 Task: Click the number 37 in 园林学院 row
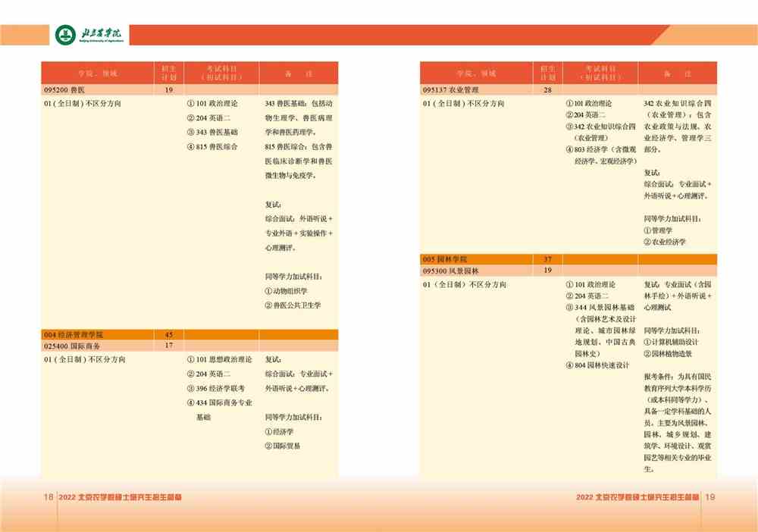click(x=548, y=259)
